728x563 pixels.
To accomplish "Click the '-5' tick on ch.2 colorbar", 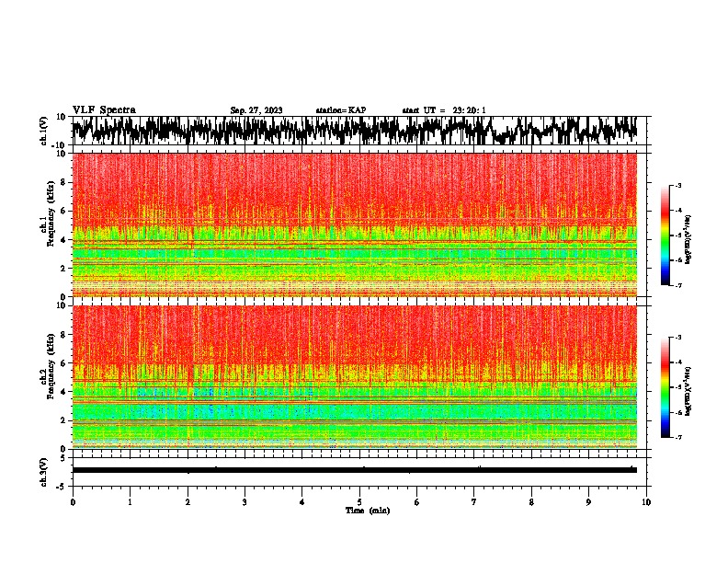I will coord(678,387).
